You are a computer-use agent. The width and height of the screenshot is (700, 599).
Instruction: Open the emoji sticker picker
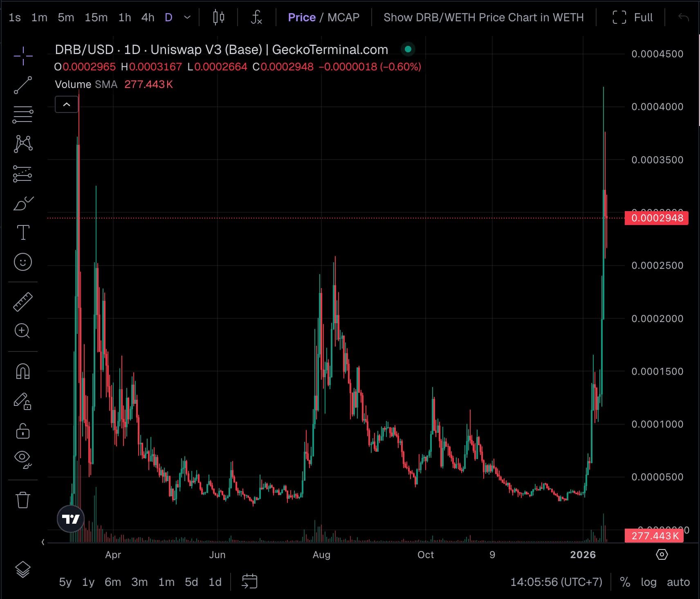(23, 262)
